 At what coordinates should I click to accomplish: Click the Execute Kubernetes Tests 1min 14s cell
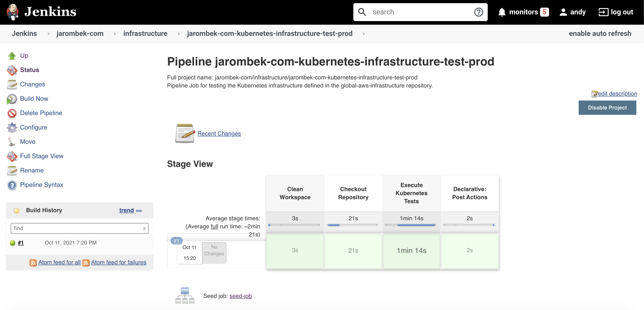click(411, 251)
